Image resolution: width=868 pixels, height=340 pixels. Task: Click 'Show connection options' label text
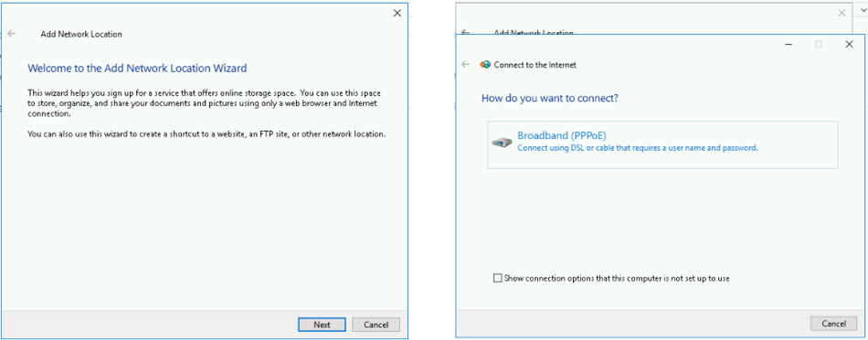pos(617,279)
